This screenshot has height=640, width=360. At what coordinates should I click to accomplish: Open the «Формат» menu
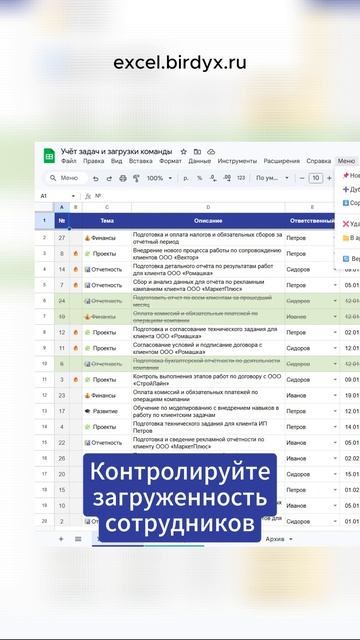(170, 161)
